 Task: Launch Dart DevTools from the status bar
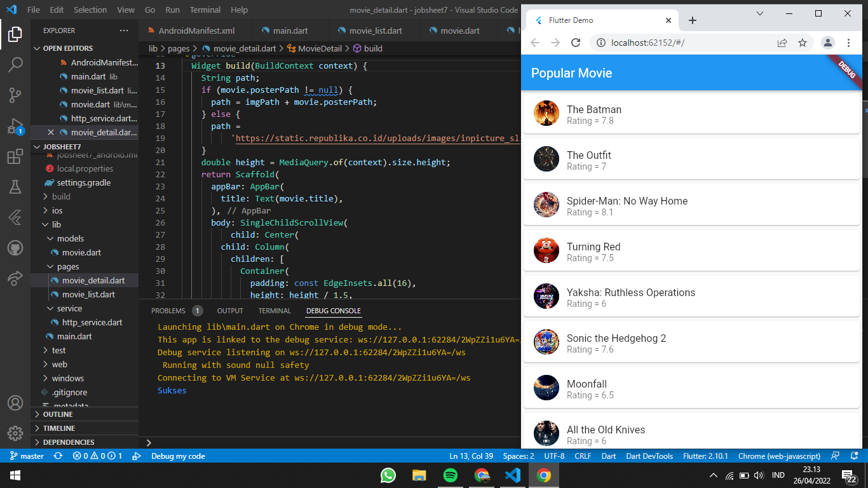click(x=649, y=456)
